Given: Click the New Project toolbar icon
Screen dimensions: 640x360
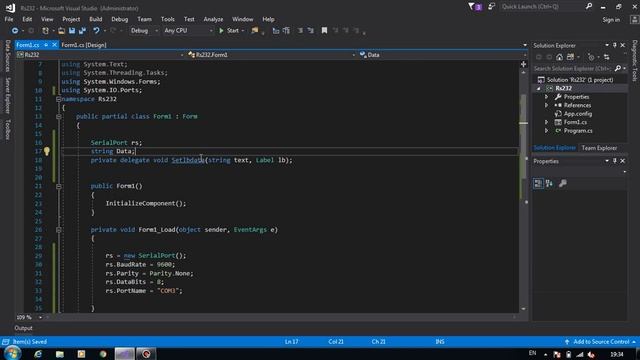Looking at the screenshot, I should tap(45, 31).
